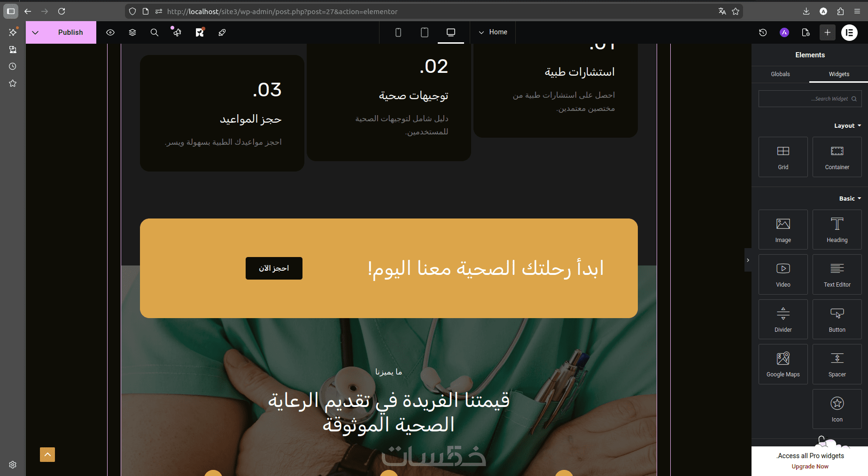Switch to the Widgets tab

tap(839, 74)
